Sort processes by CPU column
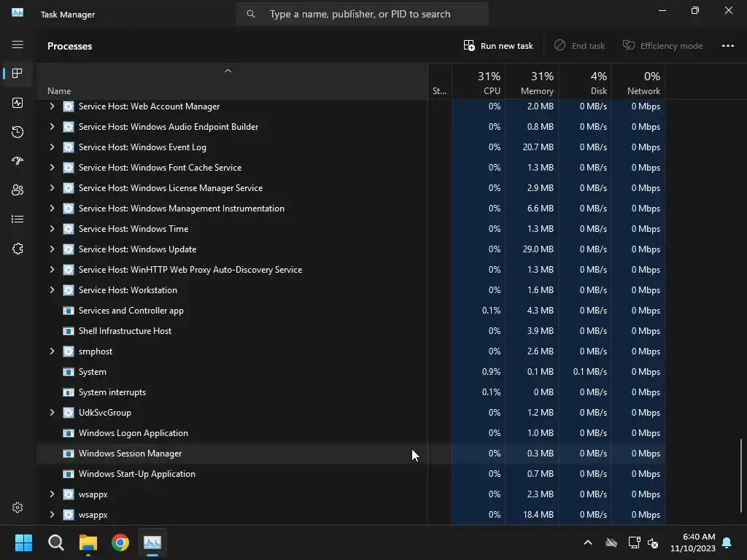The width and height of the screenshot is (747, 560). click(x=479, y=83)
